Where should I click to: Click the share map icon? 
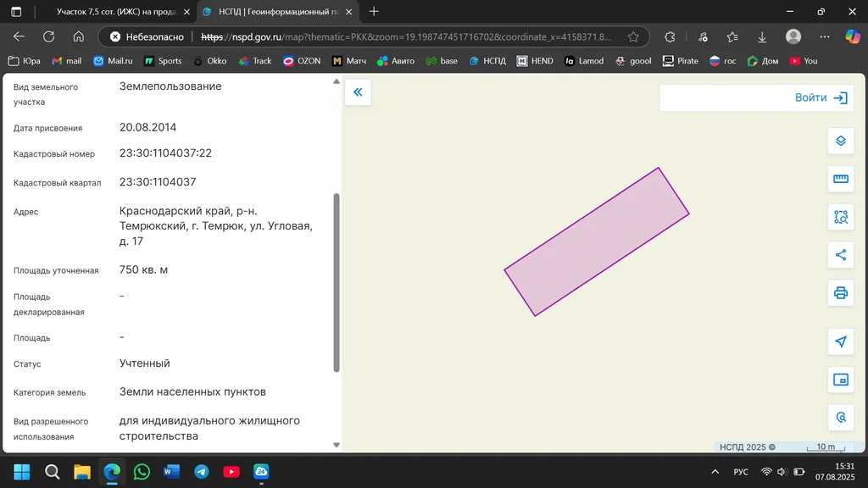click(840, 255)
